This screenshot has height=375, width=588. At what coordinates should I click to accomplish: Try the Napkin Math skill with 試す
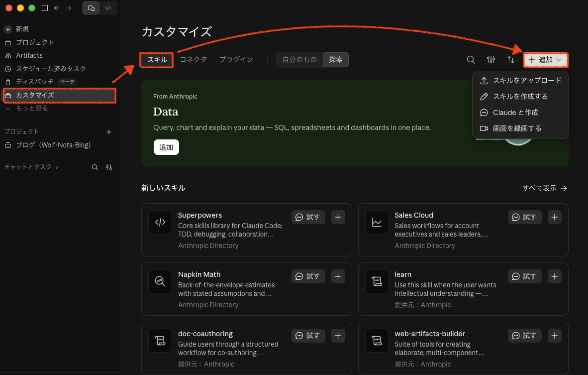point(308,276)
